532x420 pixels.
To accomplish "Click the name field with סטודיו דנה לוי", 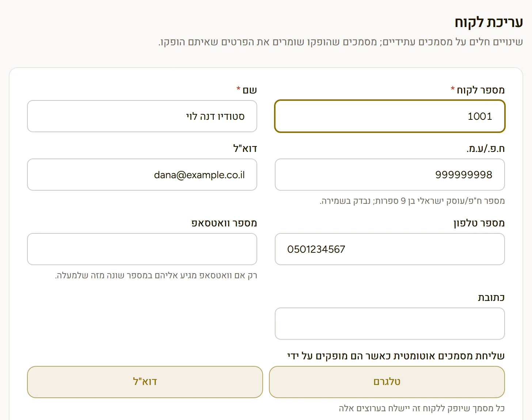I will (x=142, y=116).
